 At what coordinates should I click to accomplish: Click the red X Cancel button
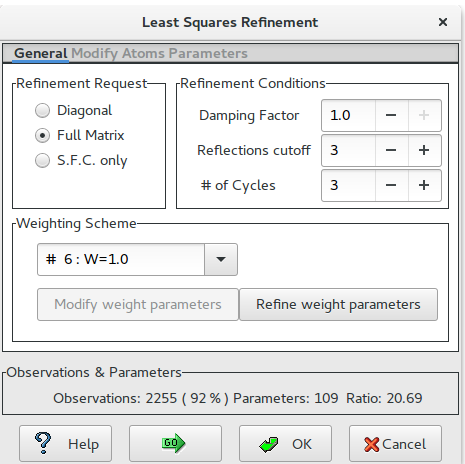(x=395, y=443)
